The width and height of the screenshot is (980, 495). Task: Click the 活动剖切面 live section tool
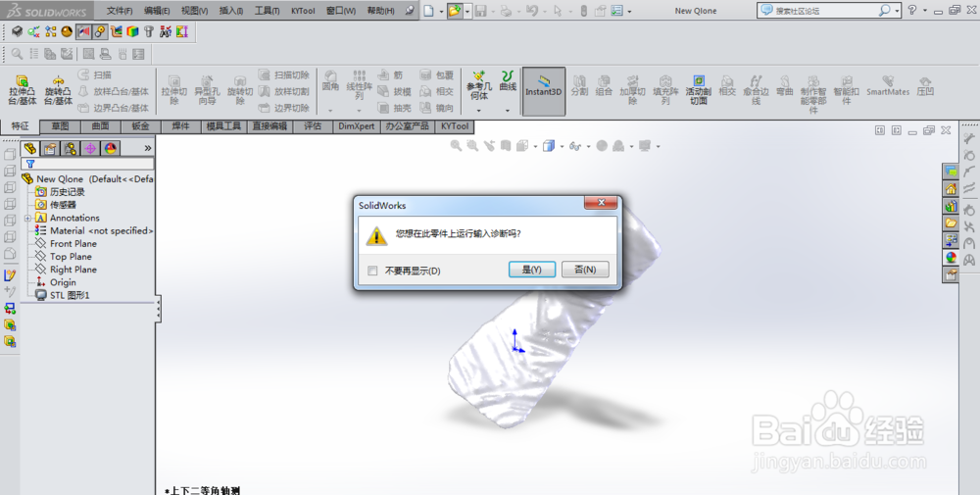click(x=698, y=90)
